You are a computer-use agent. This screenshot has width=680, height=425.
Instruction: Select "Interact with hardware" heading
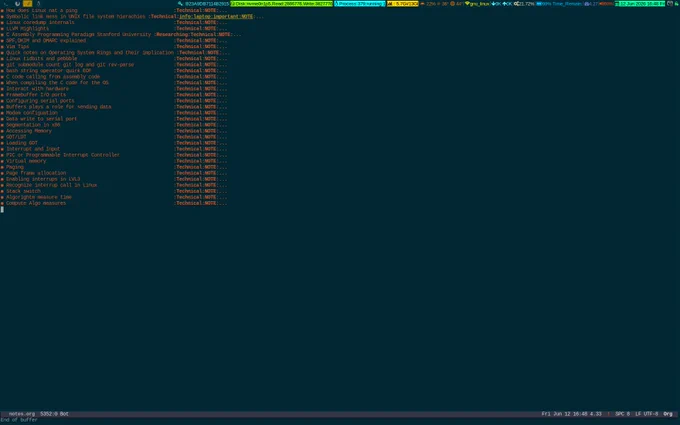[x=37, y=89]
